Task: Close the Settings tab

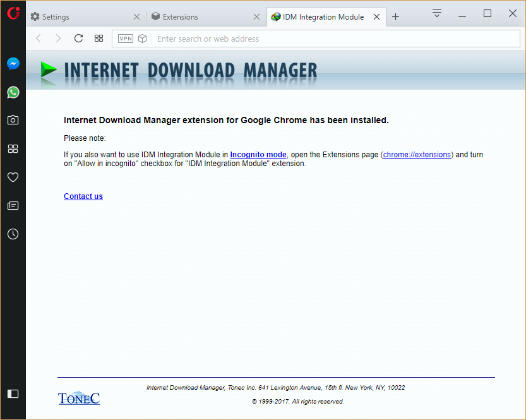Action: coord(136,17)
